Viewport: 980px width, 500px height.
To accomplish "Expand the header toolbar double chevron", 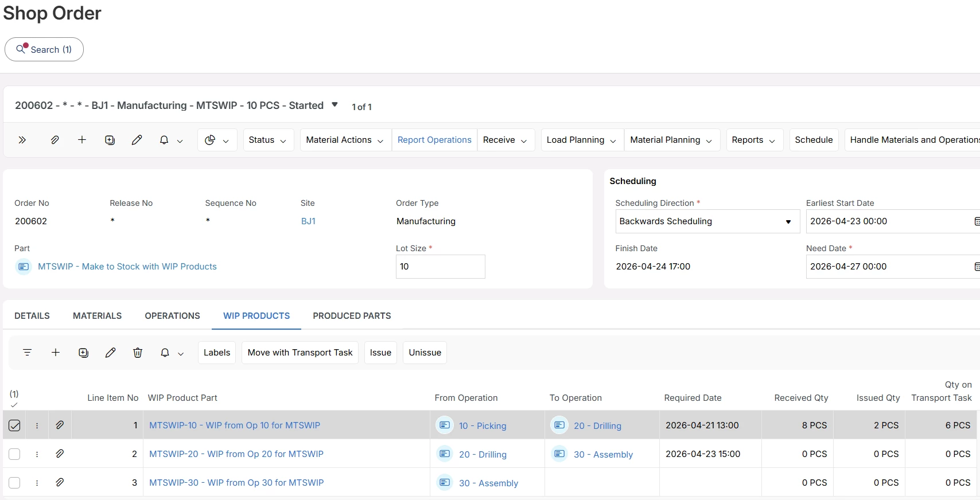I will point(22,140).
